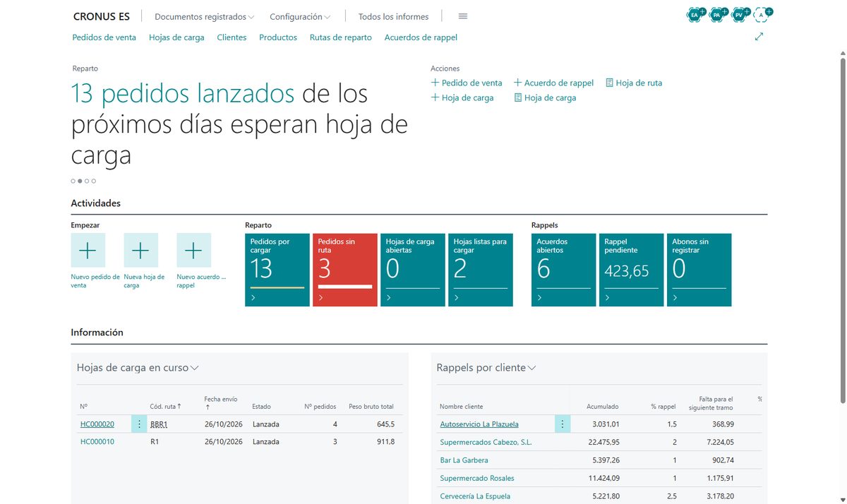Sort by Fecha envío column header
This screenshot has height=504, width=847.
221,403
